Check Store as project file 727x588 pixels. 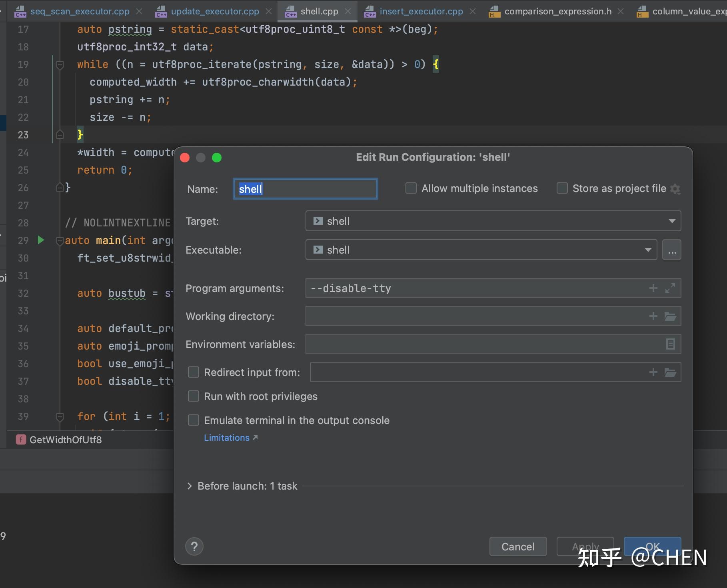(x=562, y=188)
